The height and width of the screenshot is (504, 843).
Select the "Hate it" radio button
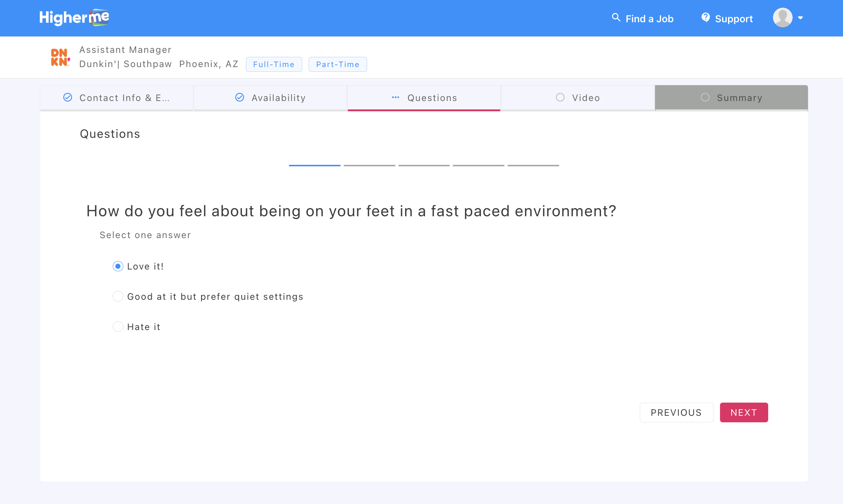pyautogui.click(x=118, y=326)
